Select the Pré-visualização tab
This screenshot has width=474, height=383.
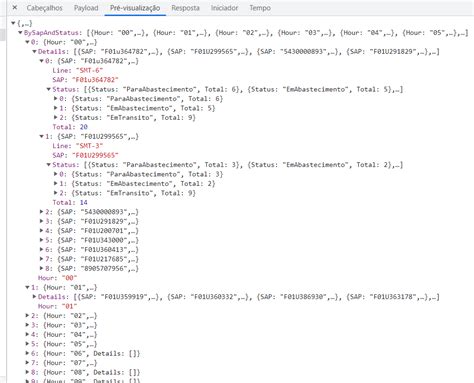(x=135, y=8)
